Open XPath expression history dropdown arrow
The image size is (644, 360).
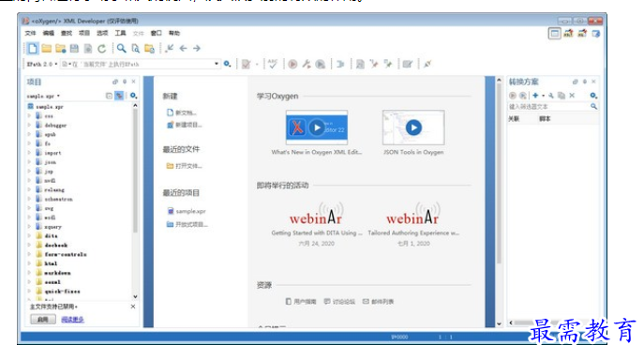216,64
